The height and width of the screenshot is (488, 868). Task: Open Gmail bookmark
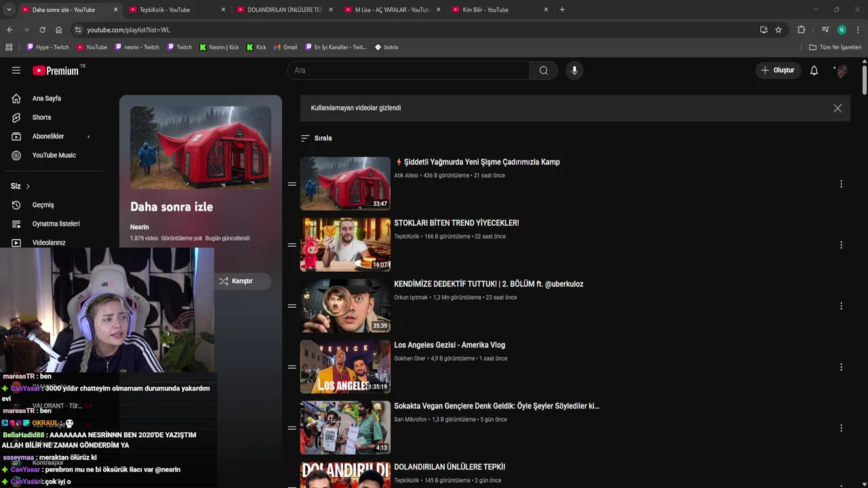click(x=285, y=47)
